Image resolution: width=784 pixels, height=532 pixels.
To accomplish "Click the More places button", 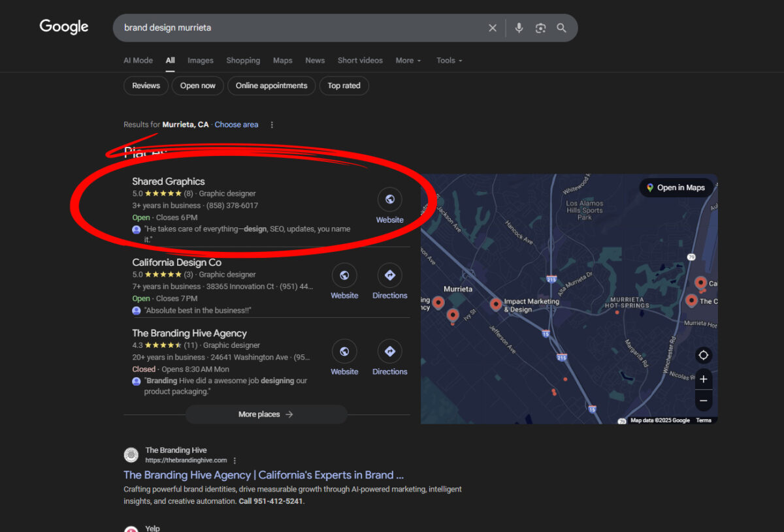I will tap(266, 414).
